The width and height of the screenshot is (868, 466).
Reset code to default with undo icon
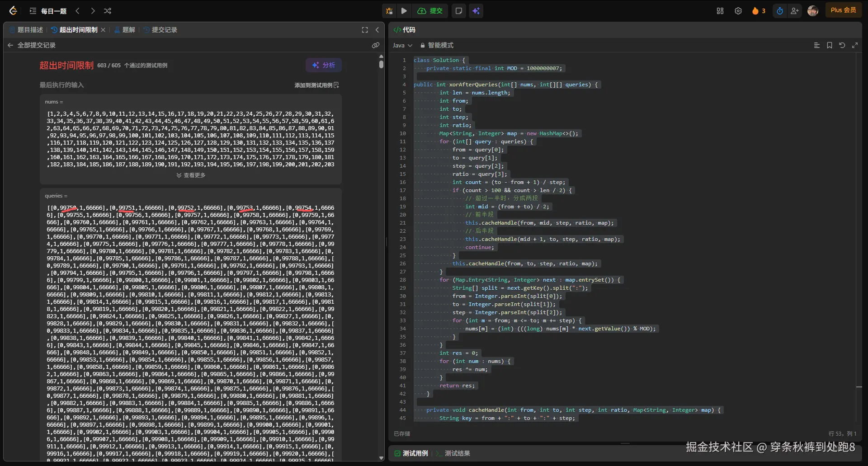pos(842,45)
